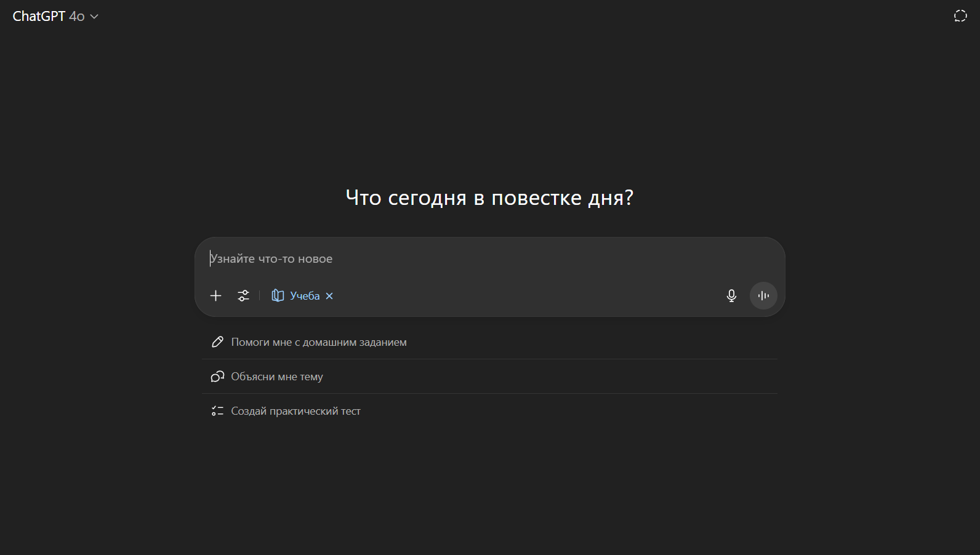Click the book icon of Учеба mode
The height and width of the screenshot is (555, 980).
point(278,296)
